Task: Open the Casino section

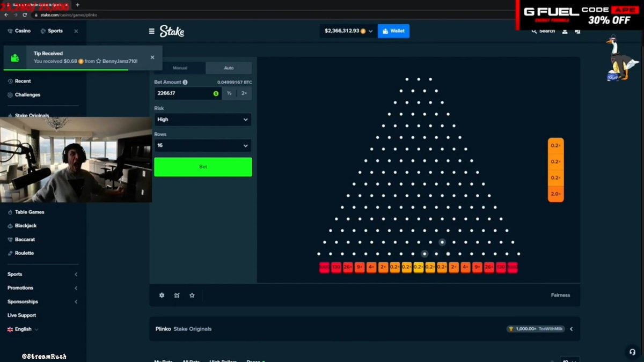Action: point(19,31)
